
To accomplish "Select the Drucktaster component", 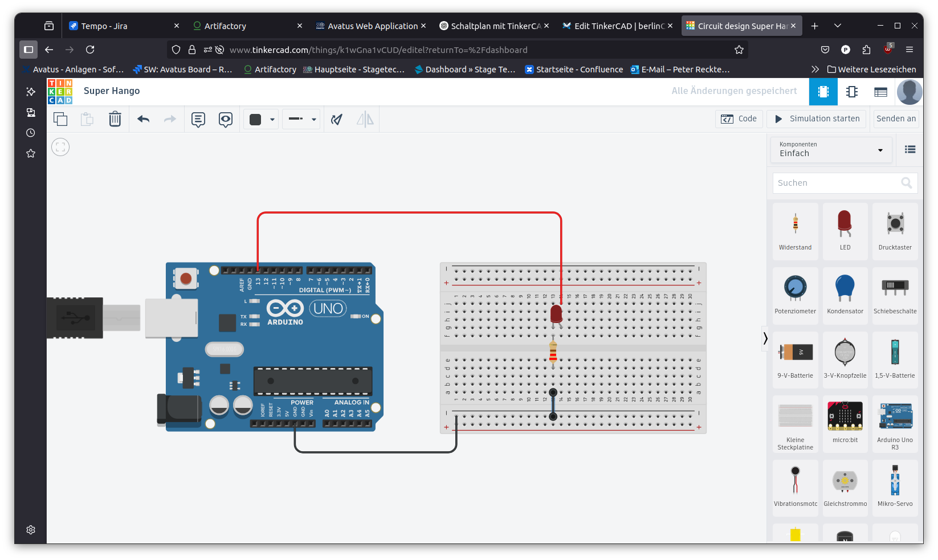I will pos(895,231).
